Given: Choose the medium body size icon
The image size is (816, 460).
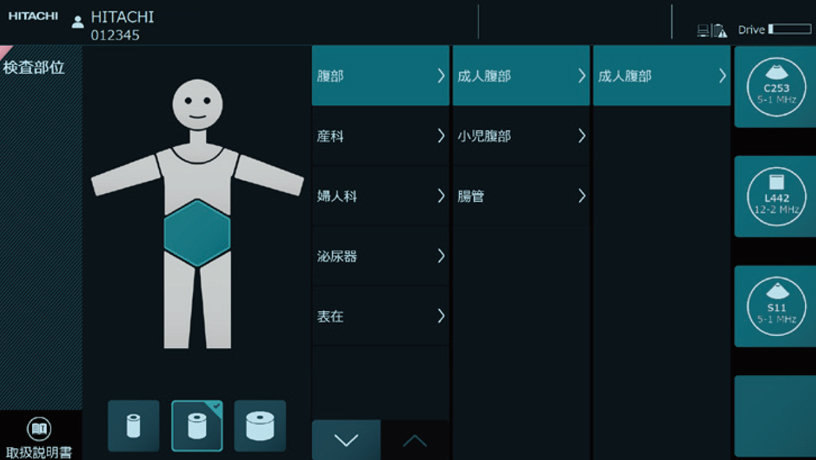Looking at the screenshot, I should 197,426.
